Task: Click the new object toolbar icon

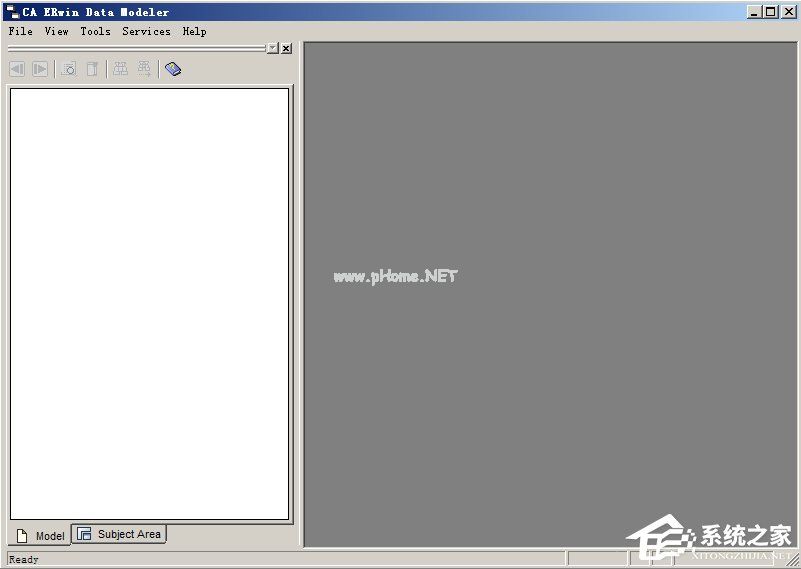Action: click(x=68, y=69)
